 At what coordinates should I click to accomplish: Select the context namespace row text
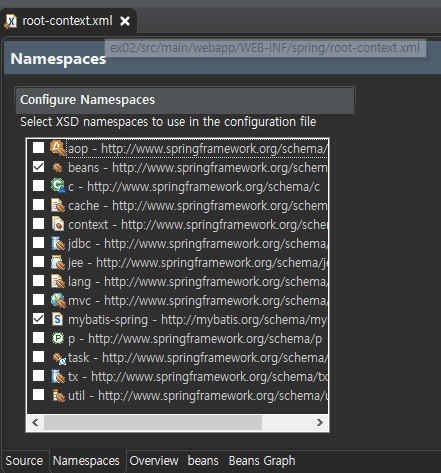point(198,225)
